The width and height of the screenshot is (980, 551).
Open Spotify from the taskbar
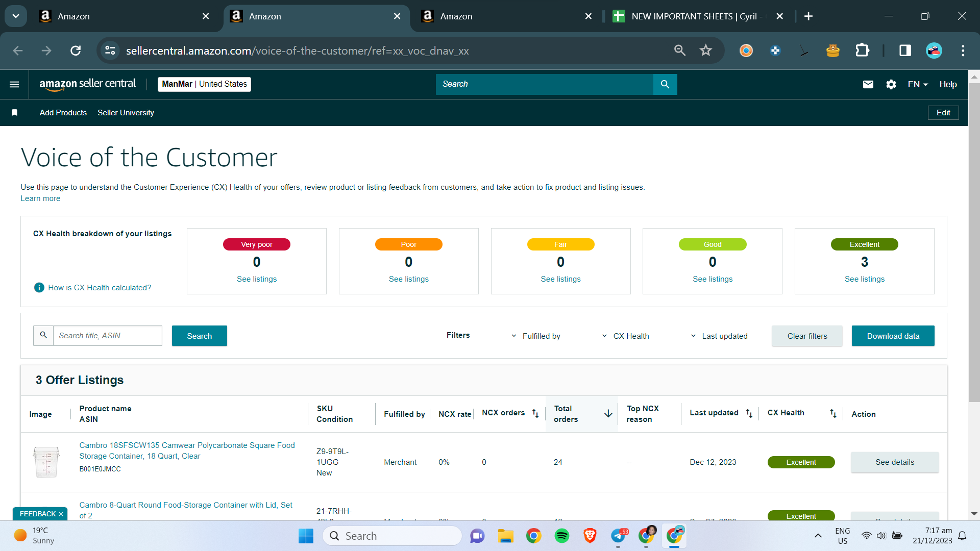point(562,536)
